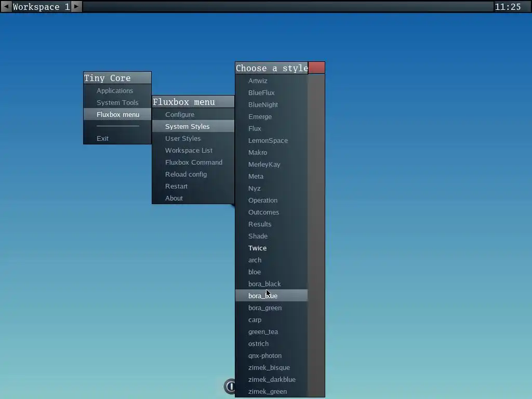Open Applications submenu in Tiny Core menu
This screenshot has width=532, height=399.
pos(117,90)
